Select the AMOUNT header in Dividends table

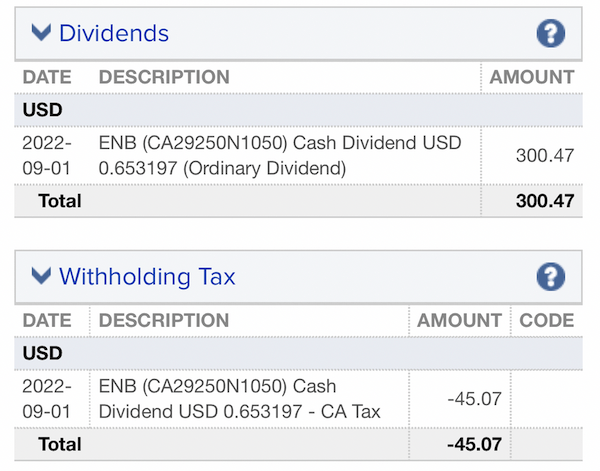click(x=532, y=77)
